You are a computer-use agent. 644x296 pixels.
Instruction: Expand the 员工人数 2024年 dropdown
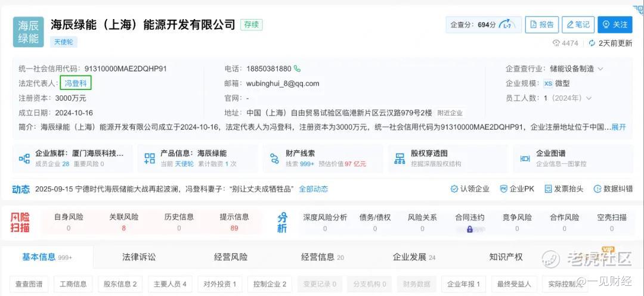pyautogui.click(x=589, y=98)
